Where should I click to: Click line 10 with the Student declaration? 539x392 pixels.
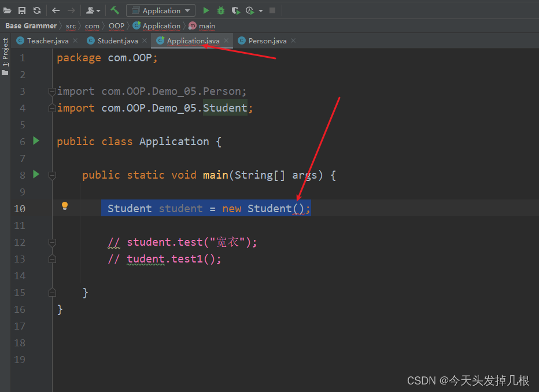click(x=202, y=208)
